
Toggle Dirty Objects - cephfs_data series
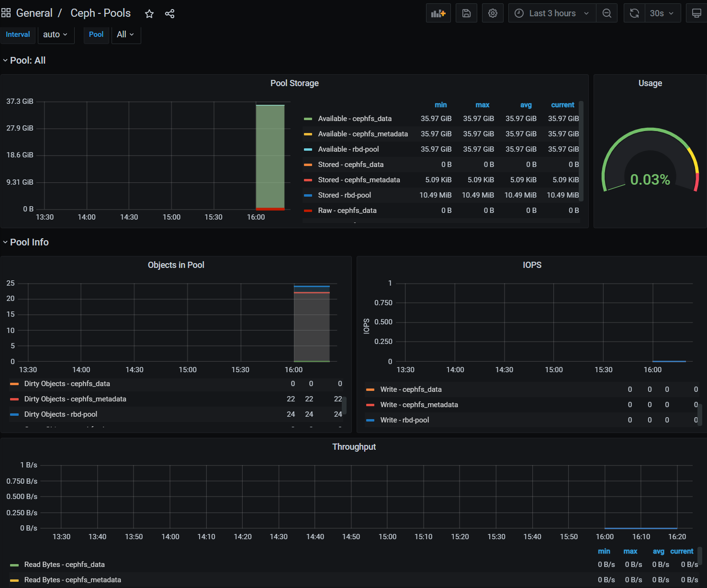click(x=67, y=384)
